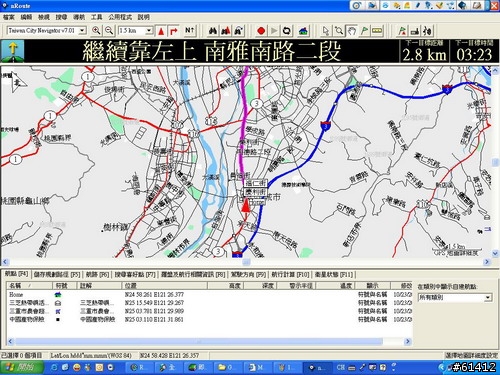Image resolution: width=500 pixels, height=375 pixels.
Task: Click the red record circle icon
Action: [x=261, y=31]
